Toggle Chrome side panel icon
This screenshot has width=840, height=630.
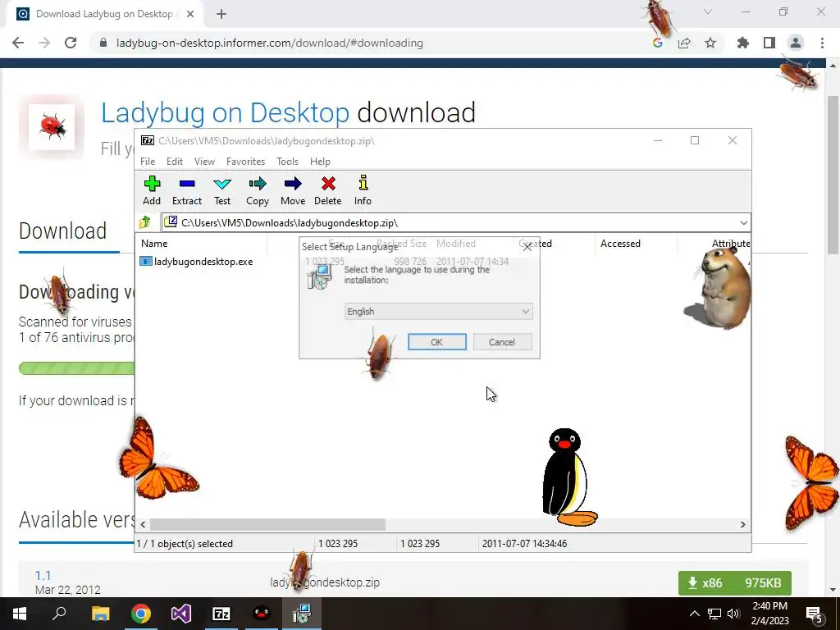click(769, 43)
